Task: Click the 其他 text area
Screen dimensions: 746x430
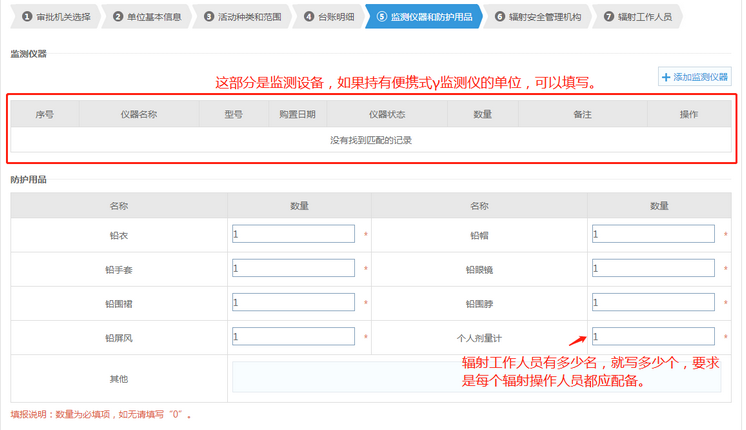Action: [477, 377]
